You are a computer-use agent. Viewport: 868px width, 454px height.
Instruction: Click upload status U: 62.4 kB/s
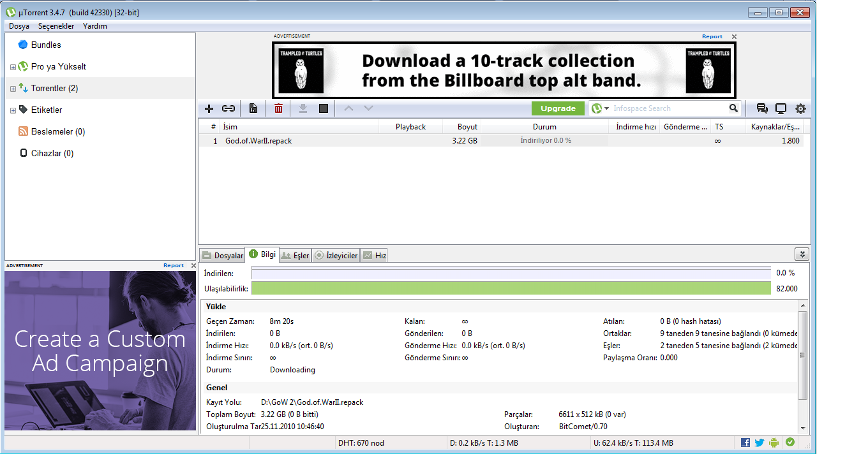[633, 443]
